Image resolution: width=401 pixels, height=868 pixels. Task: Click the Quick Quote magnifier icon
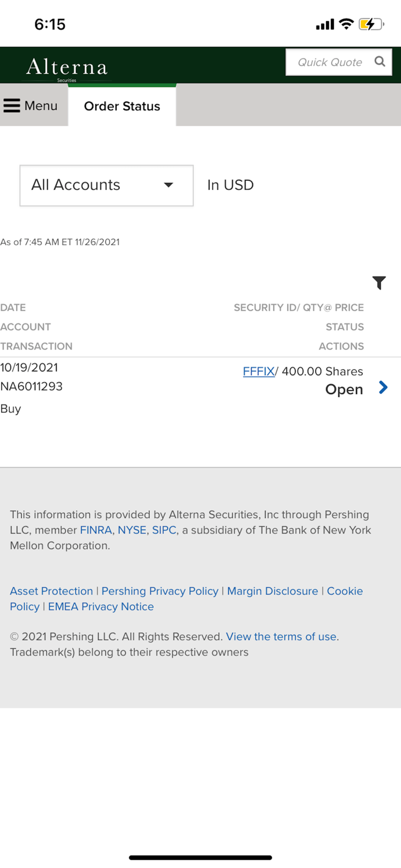pyautogui.click(x=380, y=61)
